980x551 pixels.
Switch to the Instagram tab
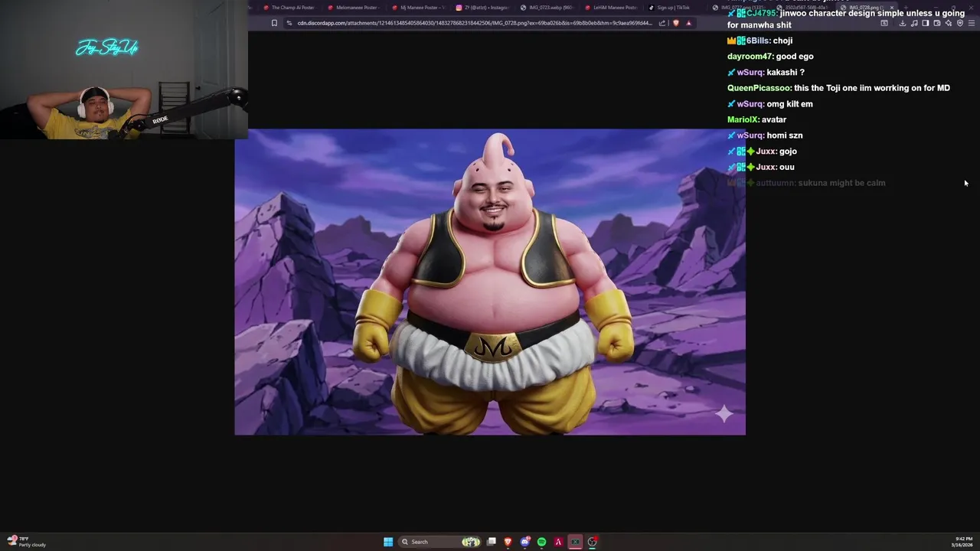click(x=482, y=8)
